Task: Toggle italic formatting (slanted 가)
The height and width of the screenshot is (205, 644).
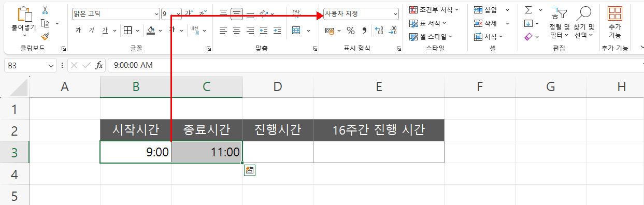Action: coord(91,31)
